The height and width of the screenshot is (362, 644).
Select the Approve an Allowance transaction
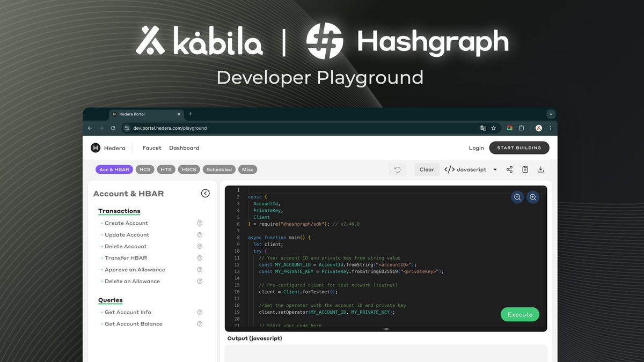pyautogui.click(x=135, y=270)
